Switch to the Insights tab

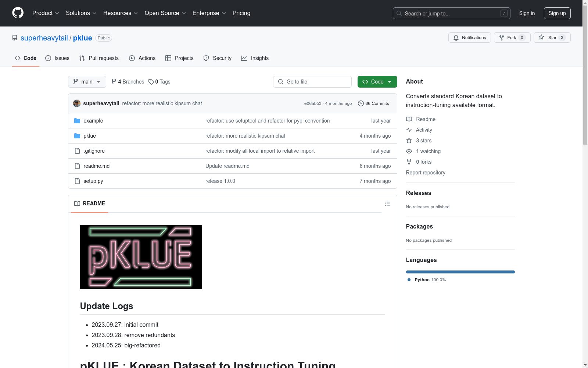click(255, 58)
